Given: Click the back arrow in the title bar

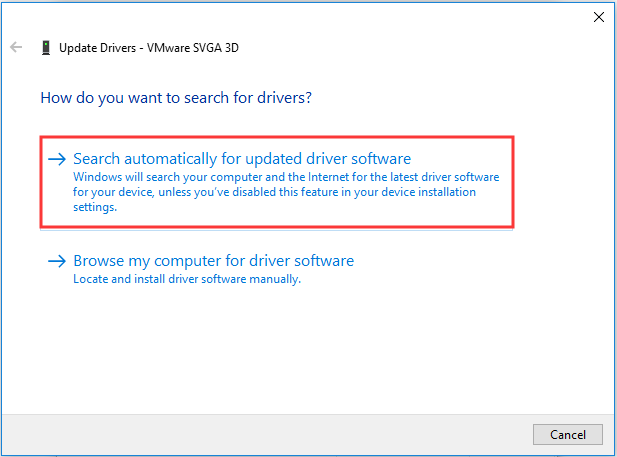Looking at the screenshot, I should click(16, 47).
